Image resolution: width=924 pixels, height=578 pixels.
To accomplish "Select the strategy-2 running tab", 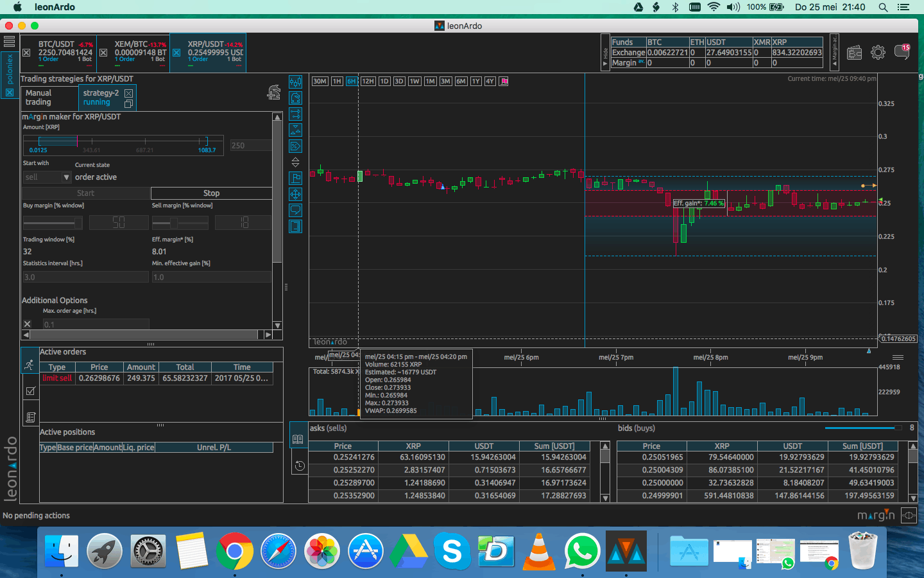I will pyautogui.click(x=107, y=98).
